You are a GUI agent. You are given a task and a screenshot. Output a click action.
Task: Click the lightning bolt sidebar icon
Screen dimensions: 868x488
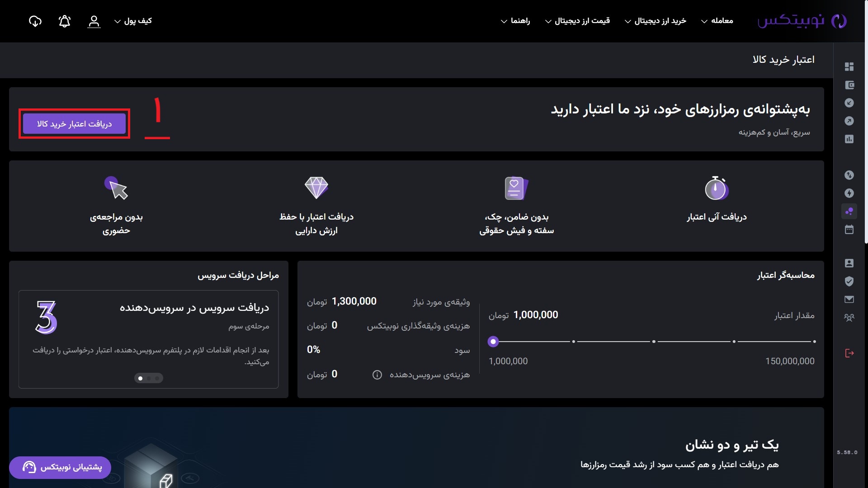(849, 193)
